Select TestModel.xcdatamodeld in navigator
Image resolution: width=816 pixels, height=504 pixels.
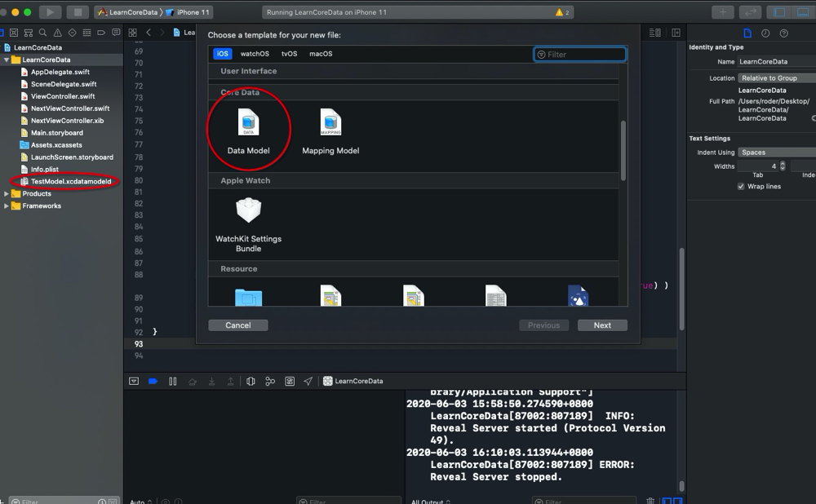[x=71, y=182]
